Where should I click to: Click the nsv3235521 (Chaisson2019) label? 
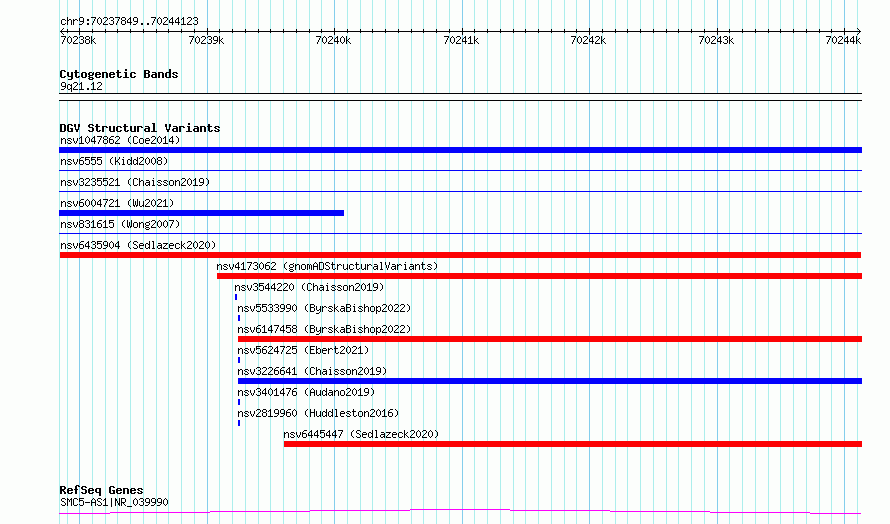pyautogui.click(x=135, y=182)
